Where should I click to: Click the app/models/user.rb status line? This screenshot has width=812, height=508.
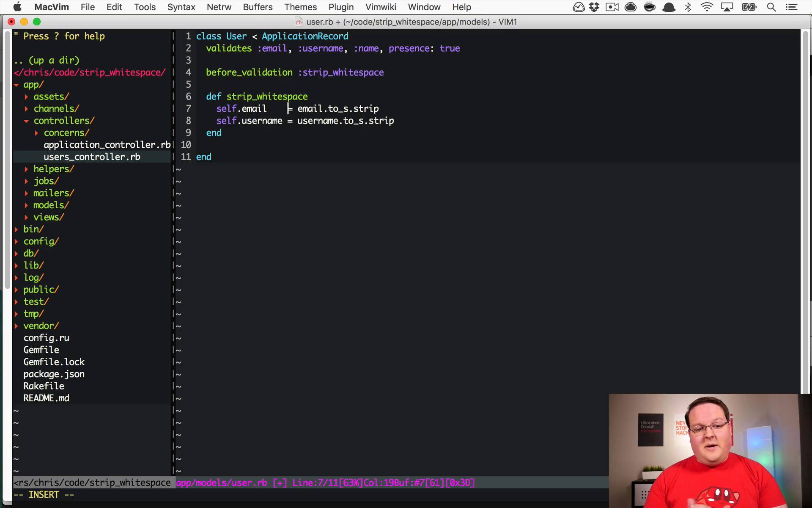pyautogui.click(x=326, y=483)
